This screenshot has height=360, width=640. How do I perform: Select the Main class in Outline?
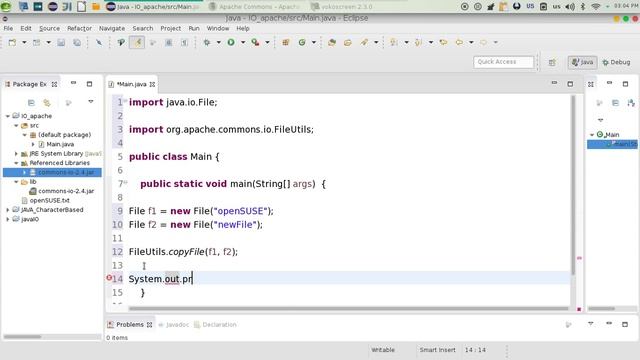point(611,134)
